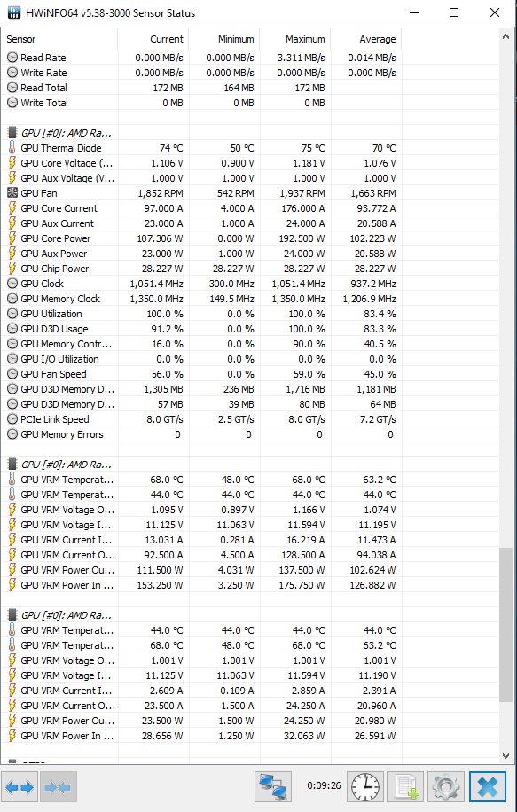Click the scrollbar down arrow

(505, 756)
